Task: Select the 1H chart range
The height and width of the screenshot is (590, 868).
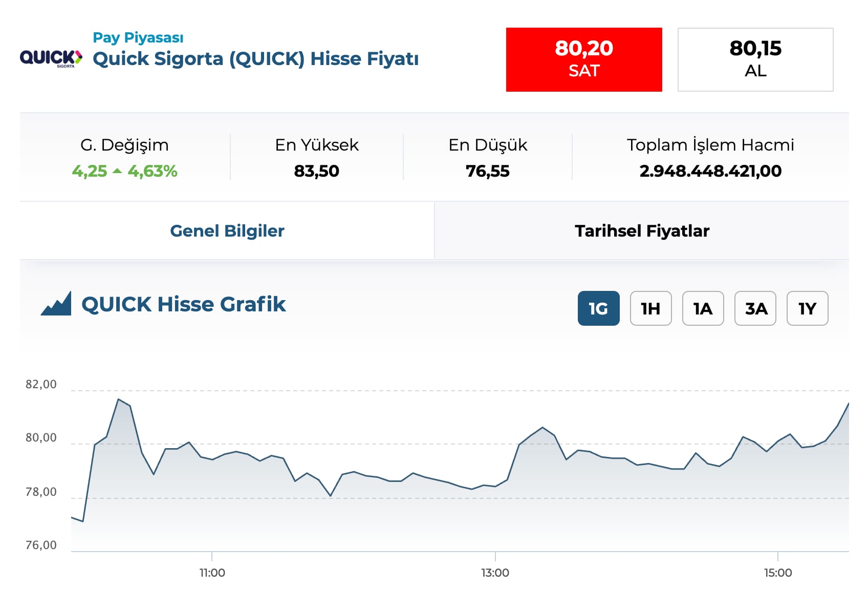Action: click(x=651, y=308)
